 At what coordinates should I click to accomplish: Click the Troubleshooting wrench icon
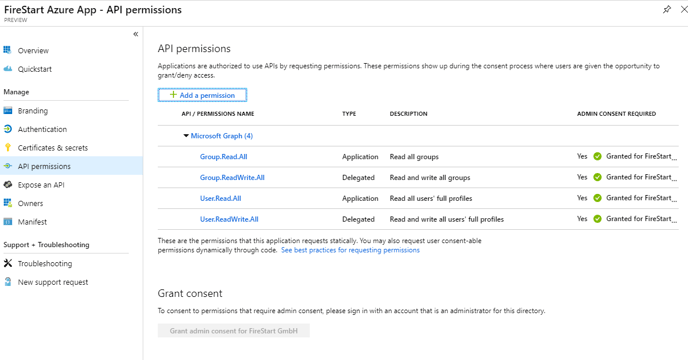(7, 263)
